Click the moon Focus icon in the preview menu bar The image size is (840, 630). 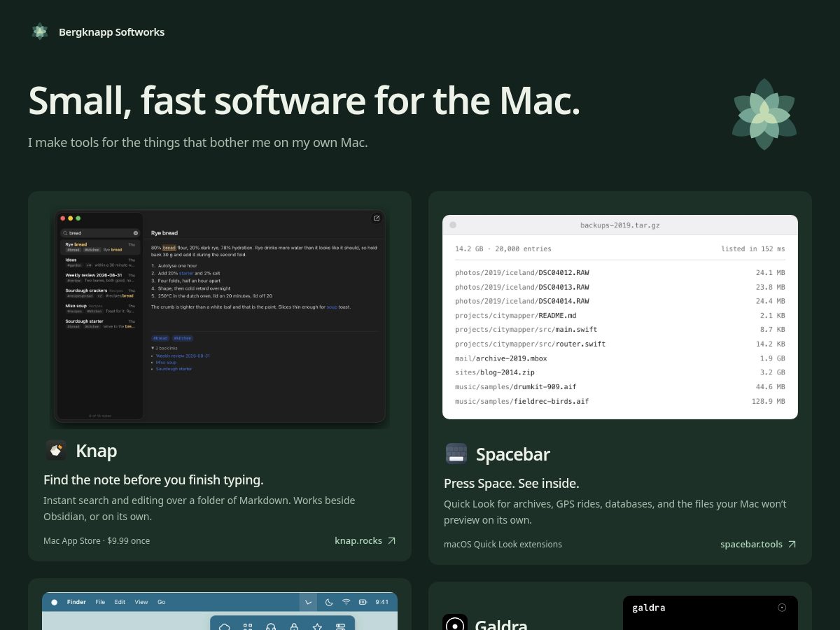[x=329, y=602]
